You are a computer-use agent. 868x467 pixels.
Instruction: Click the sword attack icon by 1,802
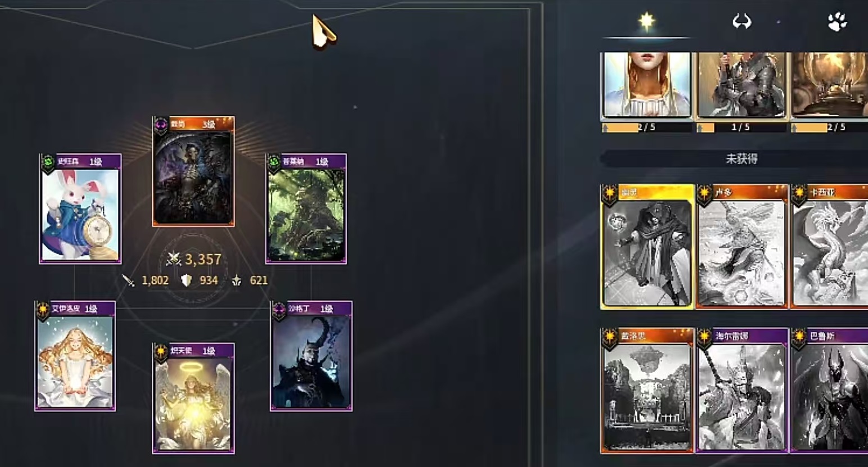click(x=129, y=280)
